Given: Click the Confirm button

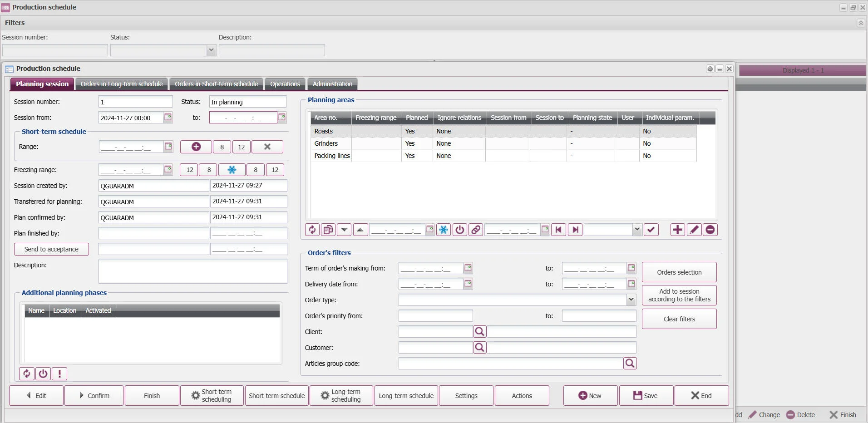Looking at the screenshot, I should pyautogui.click(x=94, y=395).
